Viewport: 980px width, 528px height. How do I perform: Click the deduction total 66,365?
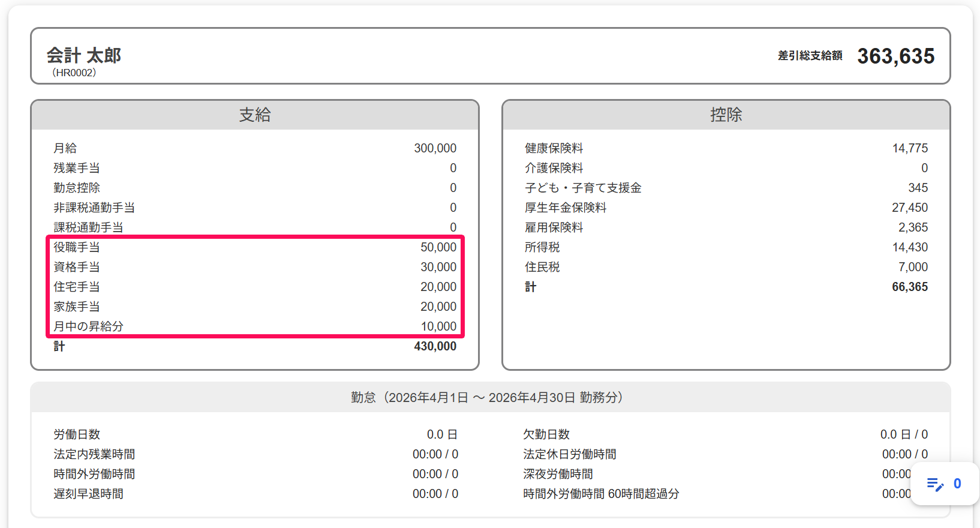[x=910, y=287]
